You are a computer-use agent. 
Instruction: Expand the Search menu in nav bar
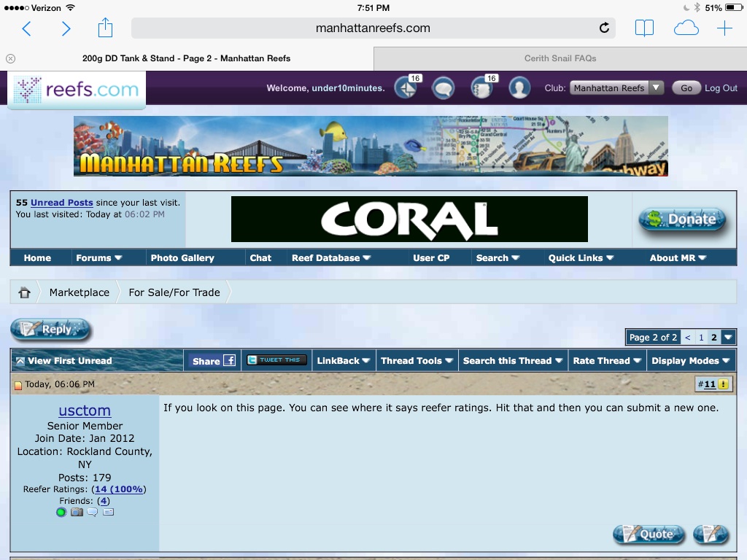[498, 257]
